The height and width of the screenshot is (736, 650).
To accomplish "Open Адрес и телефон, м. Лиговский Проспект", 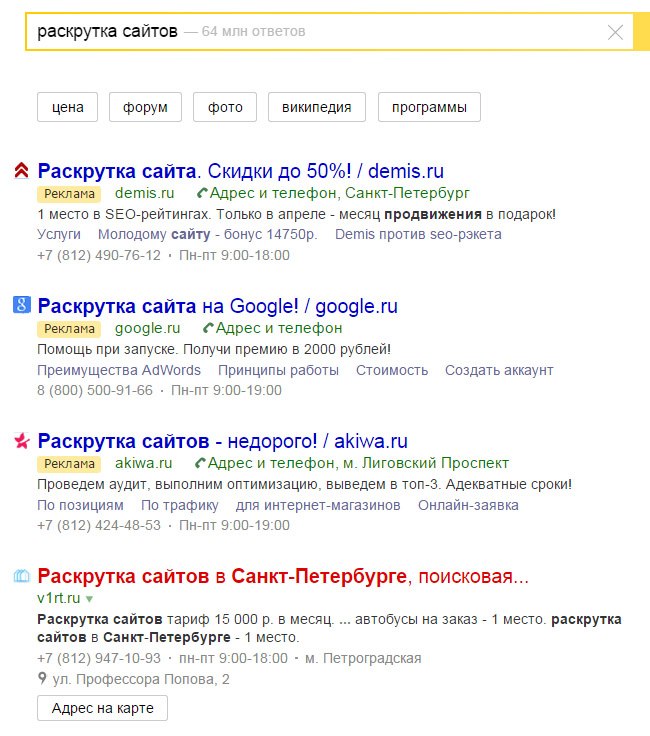I will click(x=359, y=463).
